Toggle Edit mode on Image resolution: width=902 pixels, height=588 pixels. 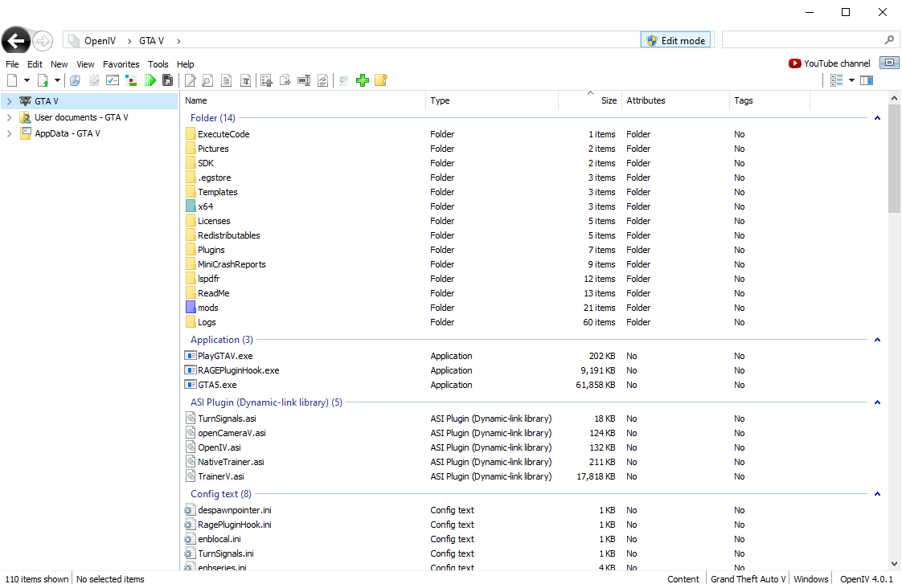[x=675, y=40]
